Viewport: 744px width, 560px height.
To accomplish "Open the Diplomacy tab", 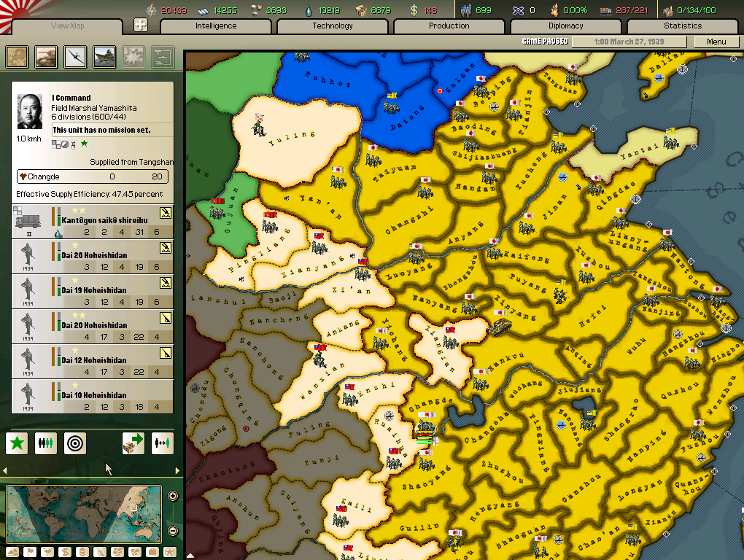I will (x=565, y=26).
